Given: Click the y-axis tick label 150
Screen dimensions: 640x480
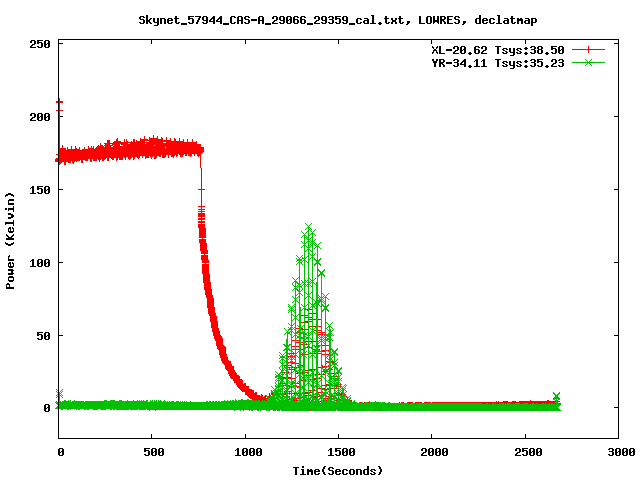Looking at the screenshot, I should click(40, 190).
